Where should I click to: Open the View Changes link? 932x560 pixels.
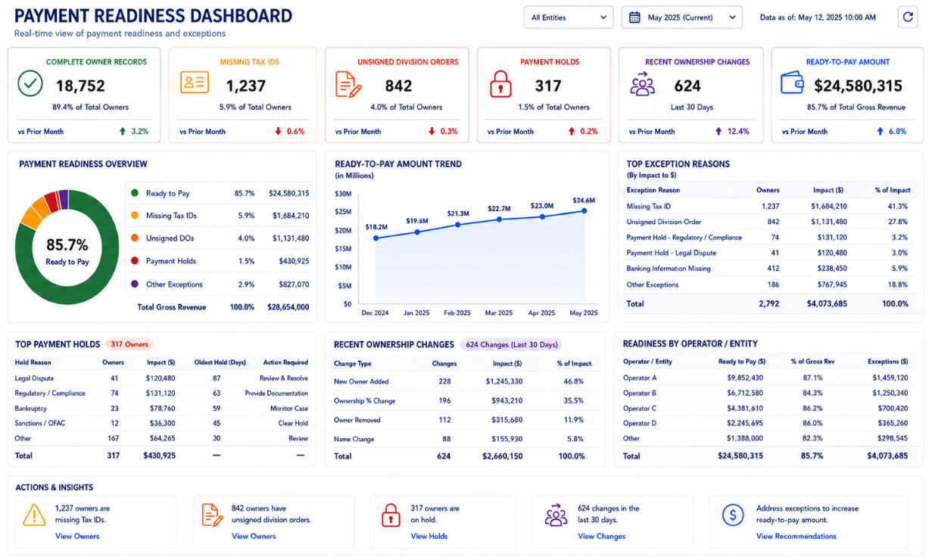click(602, 537)
